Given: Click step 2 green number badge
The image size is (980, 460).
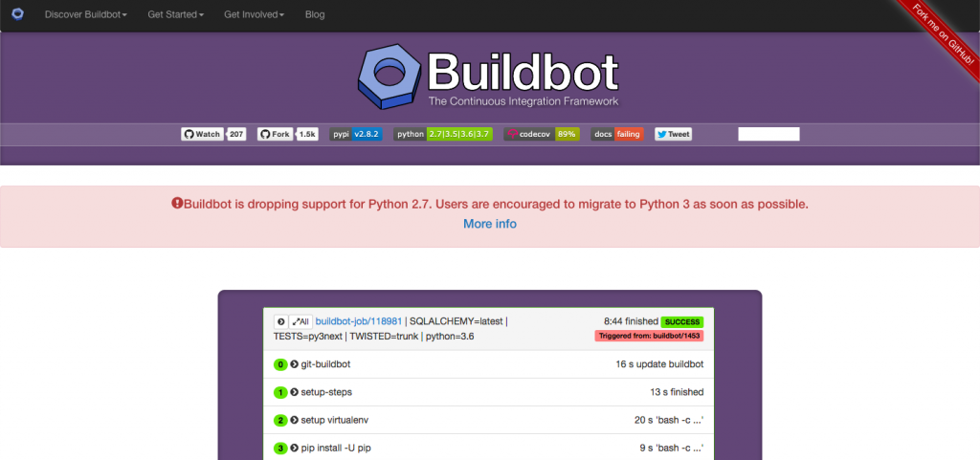Looking at the screenshot, I should coord(280,420).
